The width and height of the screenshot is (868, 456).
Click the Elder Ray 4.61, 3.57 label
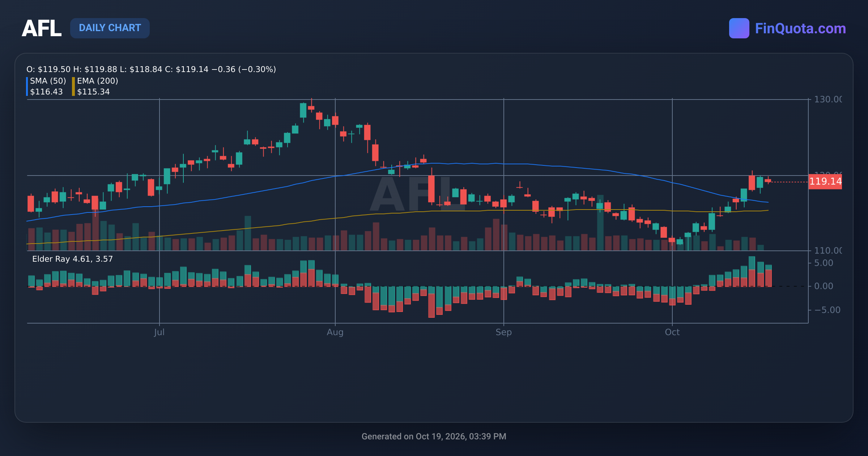coord(72,259)
